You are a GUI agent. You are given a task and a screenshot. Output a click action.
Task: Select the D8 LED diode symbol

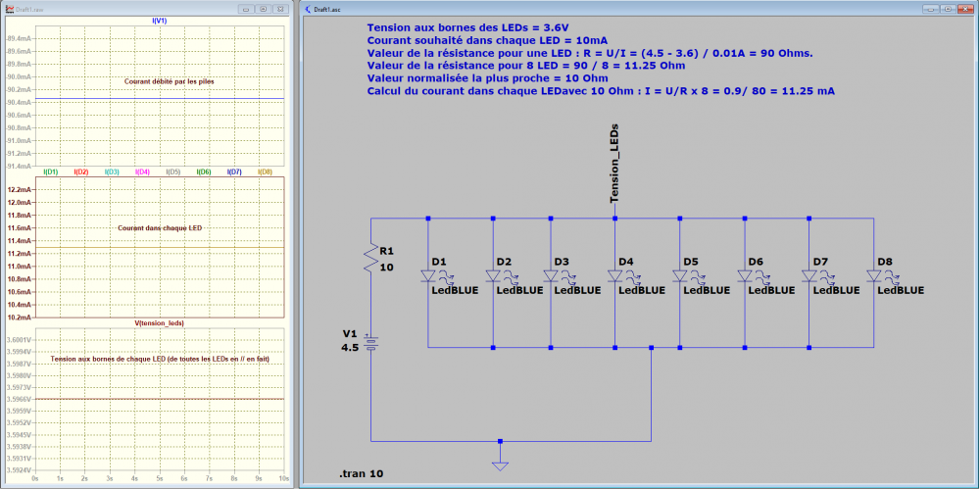874,275
